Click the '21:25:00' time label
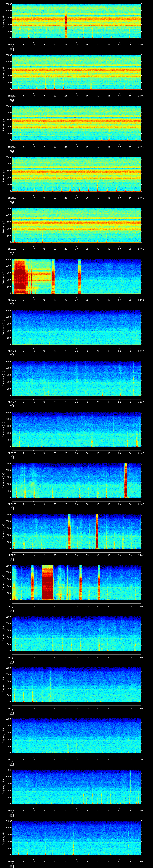This screenshot has height=868, width=153. (12, 197)
